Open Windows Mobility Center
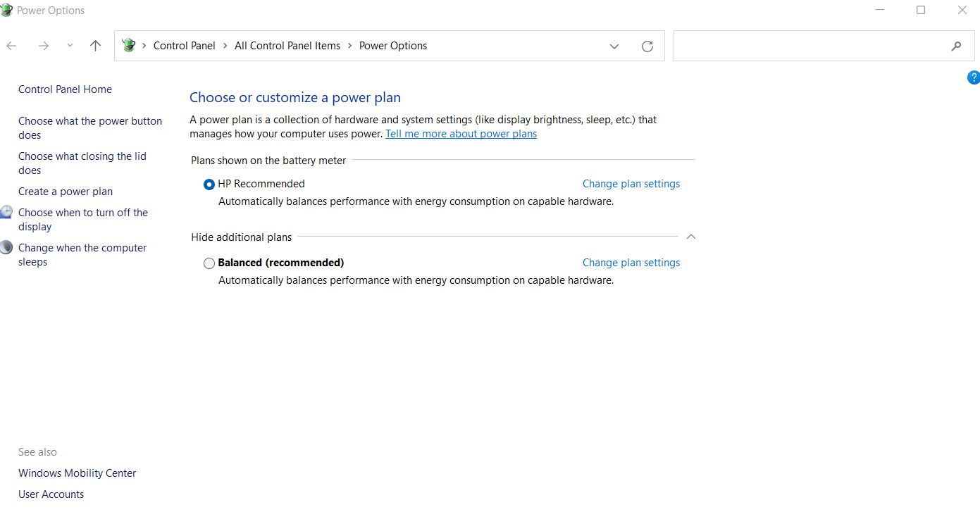Image resolution: width=980 pixels, height=512 pixels. tap(77, 473)
